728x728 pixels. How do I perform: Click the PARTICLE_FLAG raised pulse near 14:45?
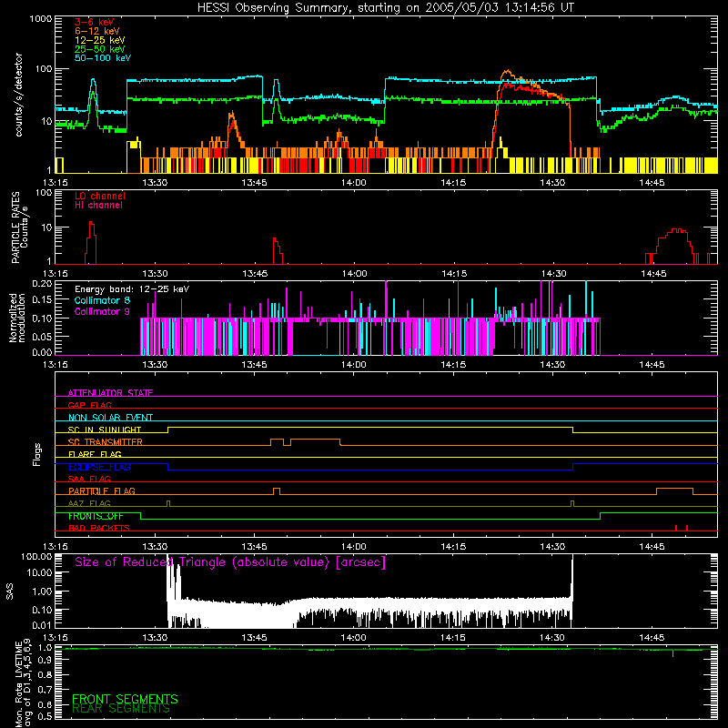pos(674,491)
